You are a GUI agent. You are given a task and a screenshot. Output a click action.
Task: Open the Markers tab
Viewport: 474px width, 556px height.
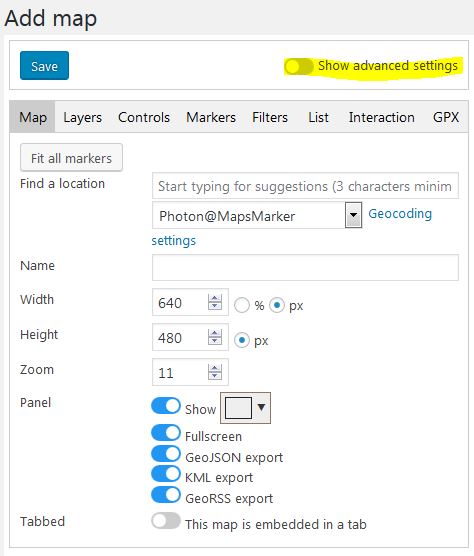coord(211,117)
